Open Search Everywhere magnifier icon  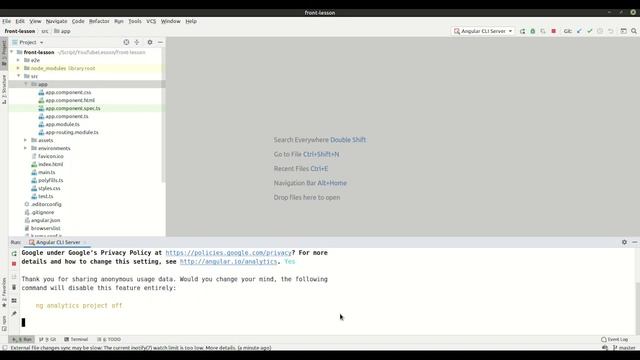click(x=634, y=31)
